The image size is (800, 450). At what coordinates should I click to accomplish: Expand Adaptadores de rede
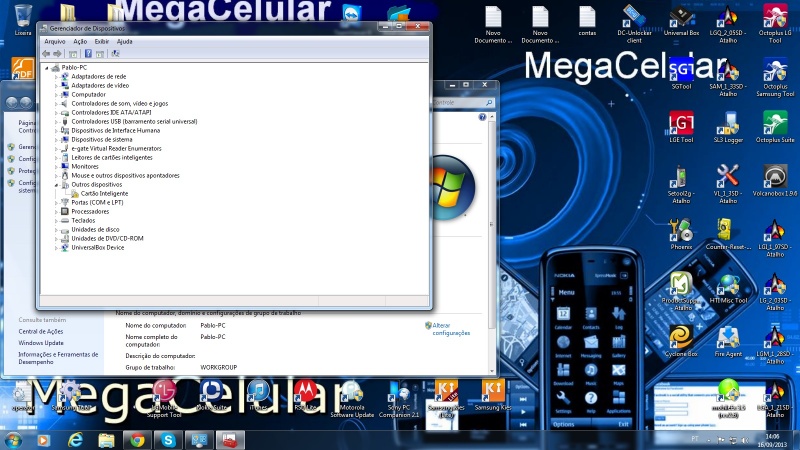tap(56, 77)
